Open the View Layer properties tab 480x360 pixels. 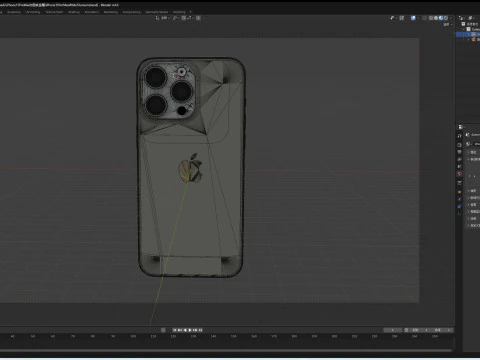[459, 159]
